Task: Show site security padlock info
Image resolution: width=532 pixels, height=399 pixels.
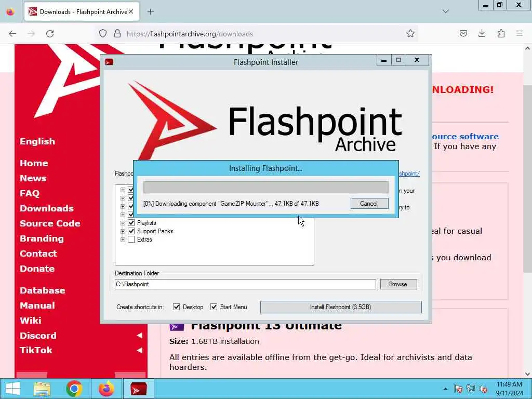Action: [117, 34]
